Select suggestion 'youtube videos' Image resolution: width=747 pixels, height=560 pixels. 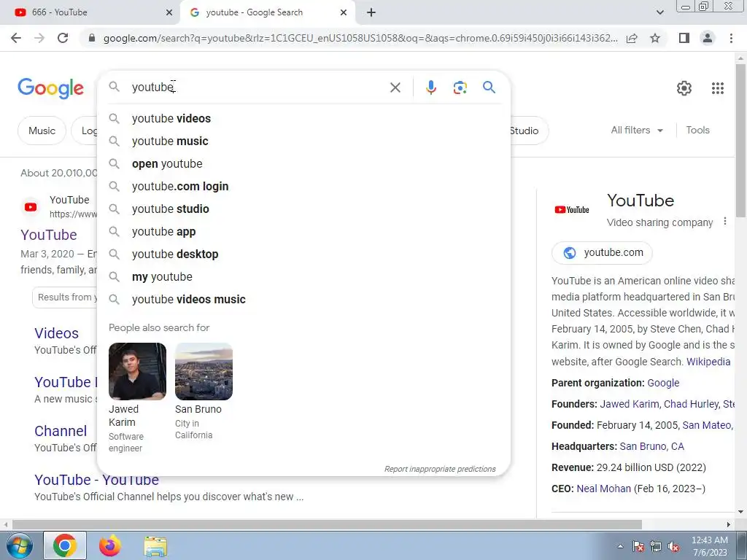click(303, 118)
